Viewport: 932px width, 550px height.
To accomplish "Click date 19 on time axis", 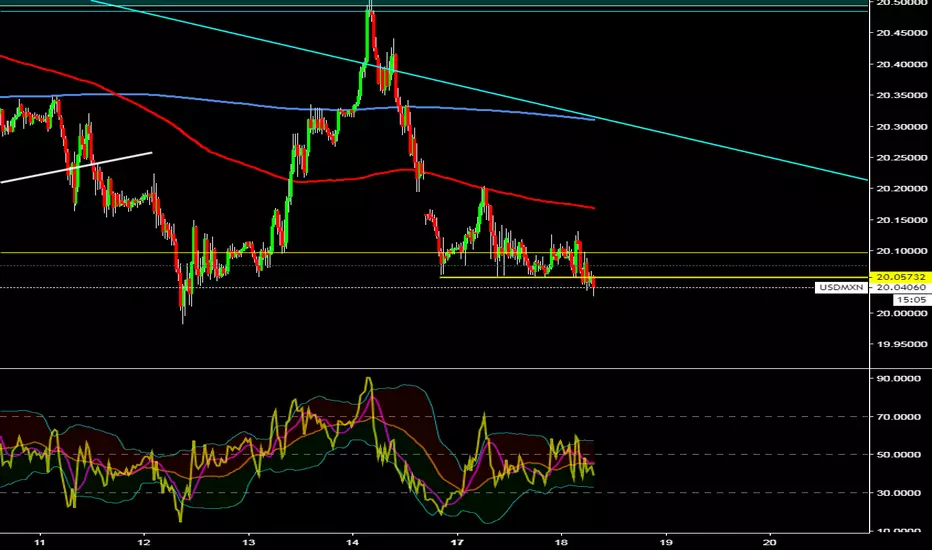I will tap(666, 542).
